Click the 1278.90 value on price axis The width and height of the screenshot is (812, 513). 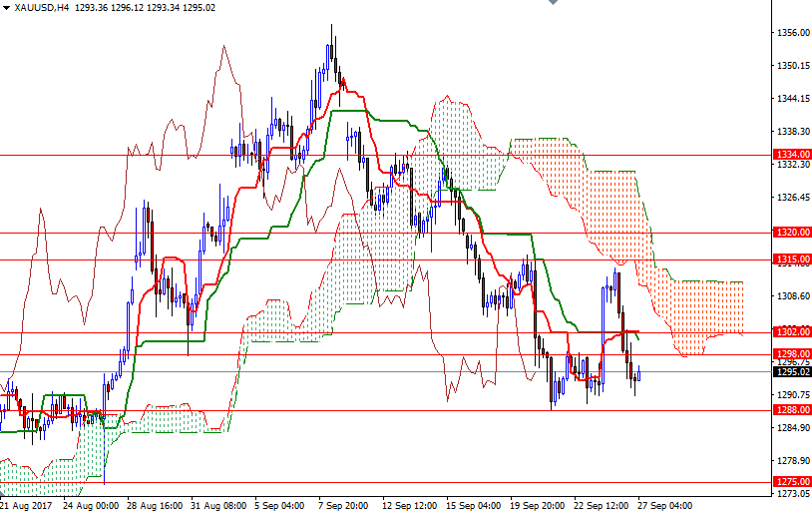(791, 461)
